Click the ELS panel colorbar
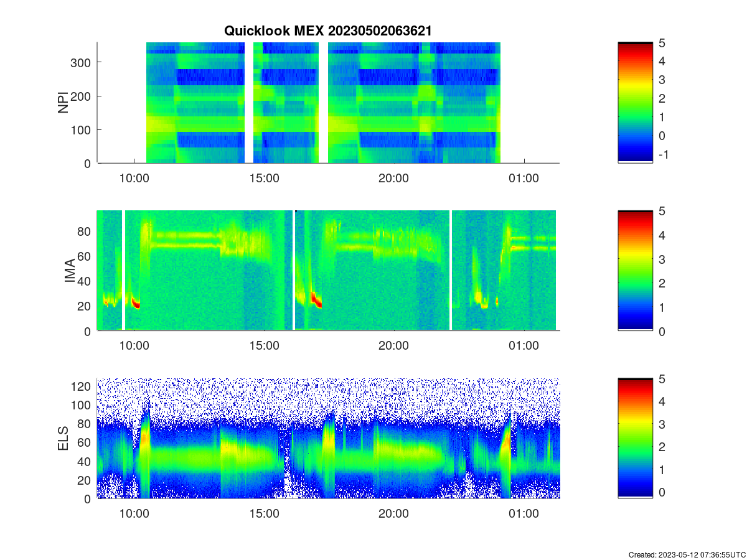 pos(635,438)
